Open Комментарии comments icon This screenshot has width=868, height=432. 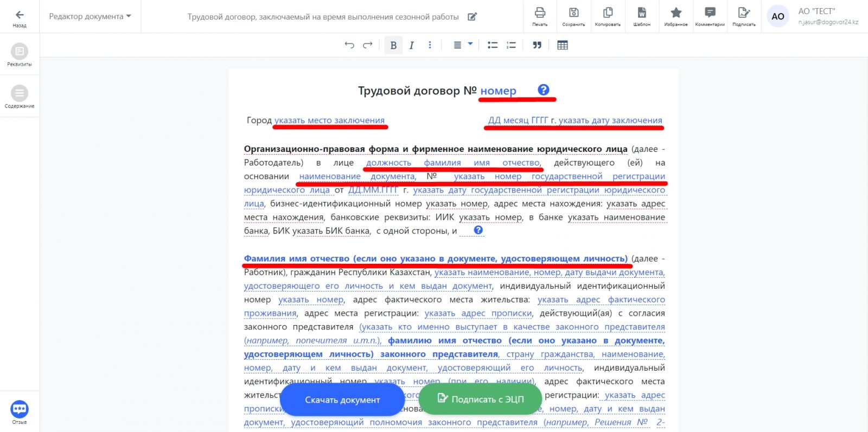[710, 16]
